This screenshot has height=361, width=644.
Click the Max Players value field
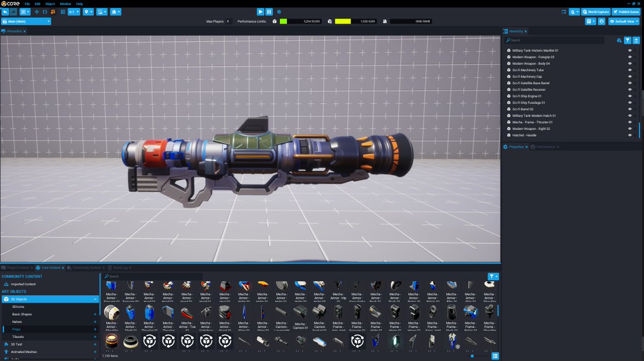228,21
